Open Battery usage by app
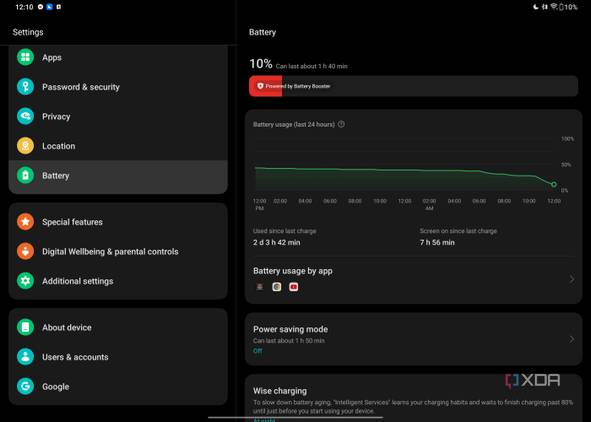 tap(413, 279)
